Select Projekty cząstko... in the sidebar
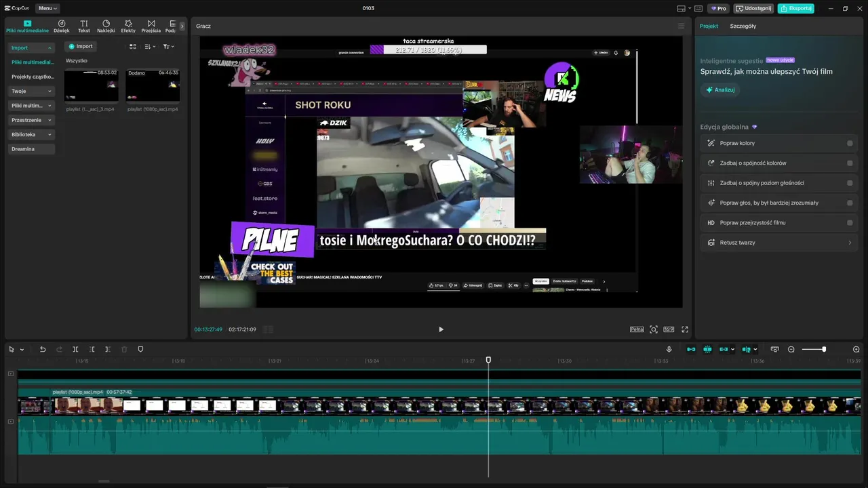 tap(32, 77)
